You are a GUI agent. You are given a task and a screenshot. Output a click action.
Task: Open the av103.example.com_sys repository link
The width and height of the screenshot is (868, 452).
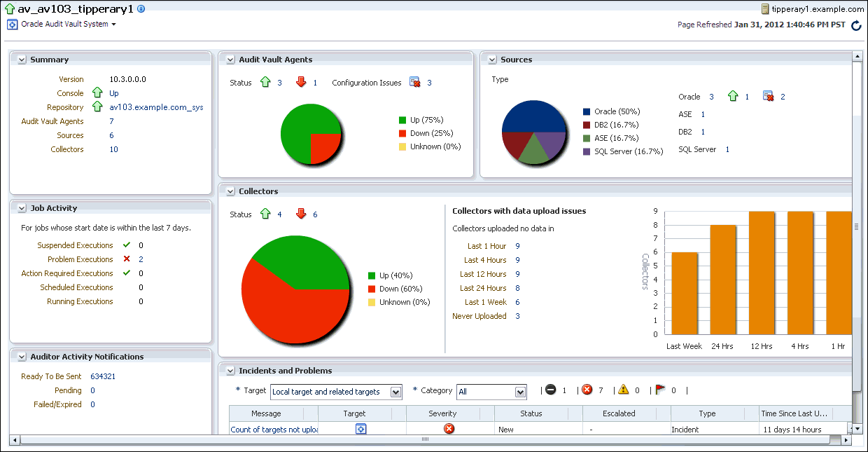coord(156,107)
